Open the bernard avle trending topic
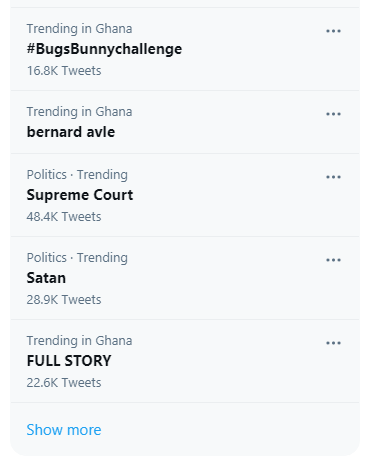Screen dimensions: 376x456 (x=71, y=132)
